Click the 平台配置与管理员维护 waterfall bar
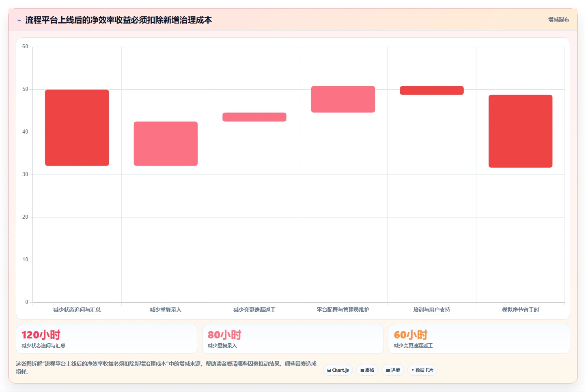 [343, 99]
